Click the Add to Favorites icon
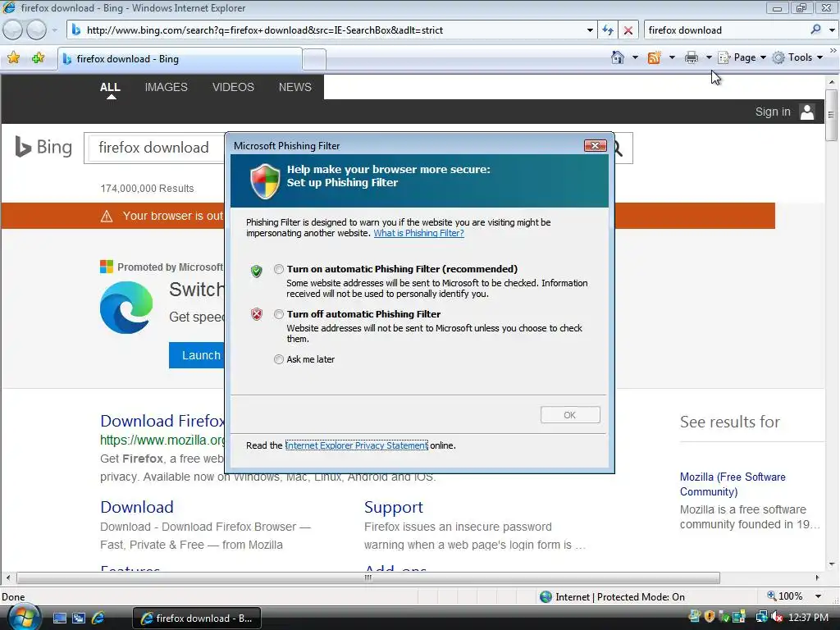The width and height of the screenshot is (840, 630). (38, 58)
